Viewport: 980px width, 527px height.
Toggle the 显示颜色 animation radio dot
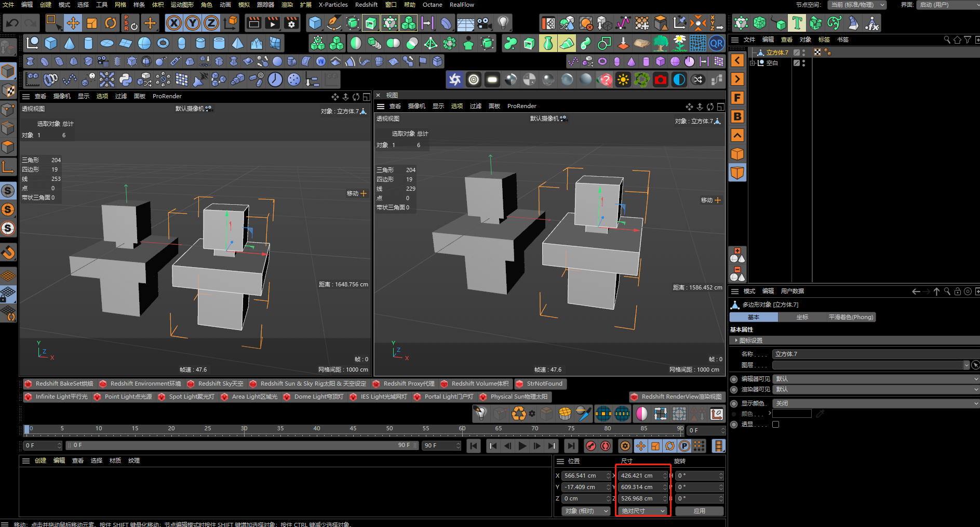[x=734, y=403]
